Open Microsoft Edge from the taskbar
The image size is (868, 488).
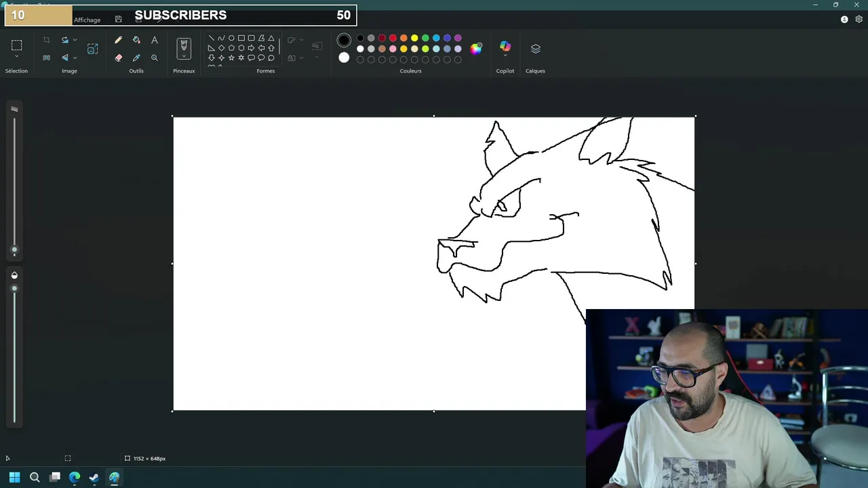click(75, 477)
